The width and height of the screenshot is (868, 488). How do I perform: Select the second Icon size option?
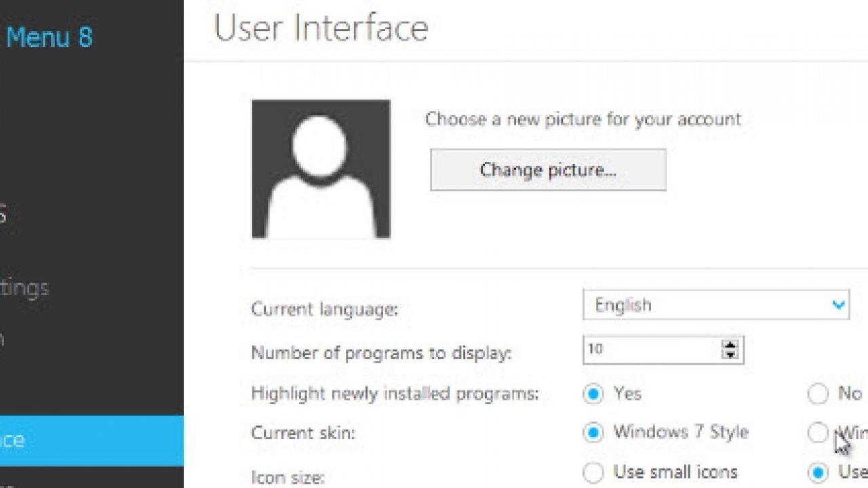tap(818, 472)
